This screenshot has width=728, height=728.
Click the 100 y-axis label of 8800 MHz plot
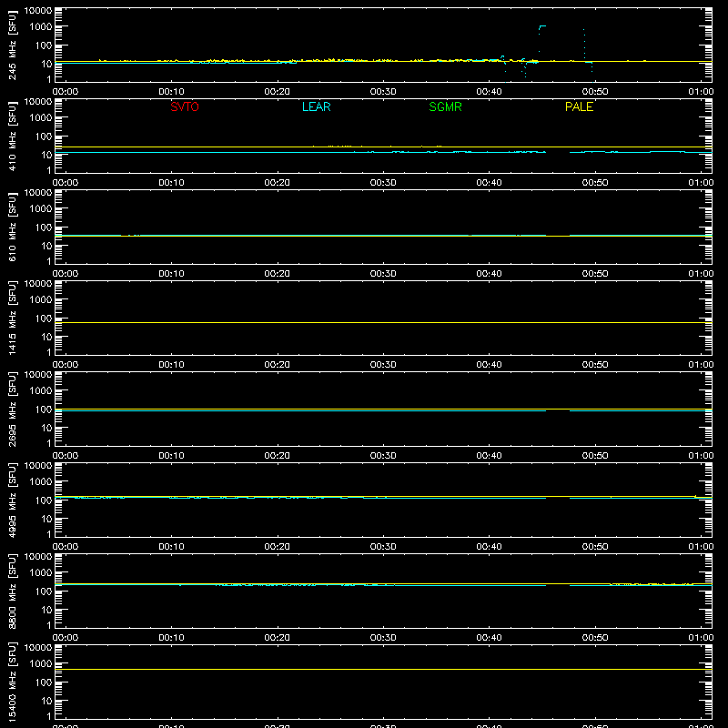[44, 591]
